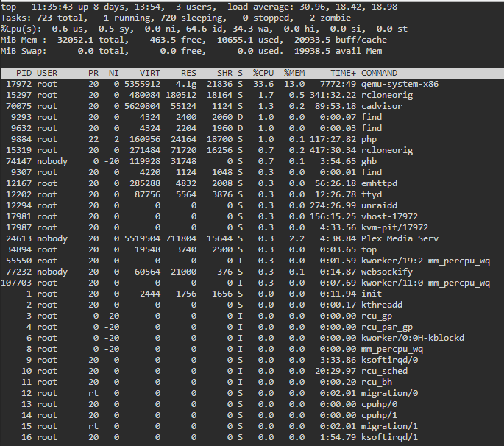Select kvm-pit/17972 command
This screenshot has height=446, width=504.
394,227
